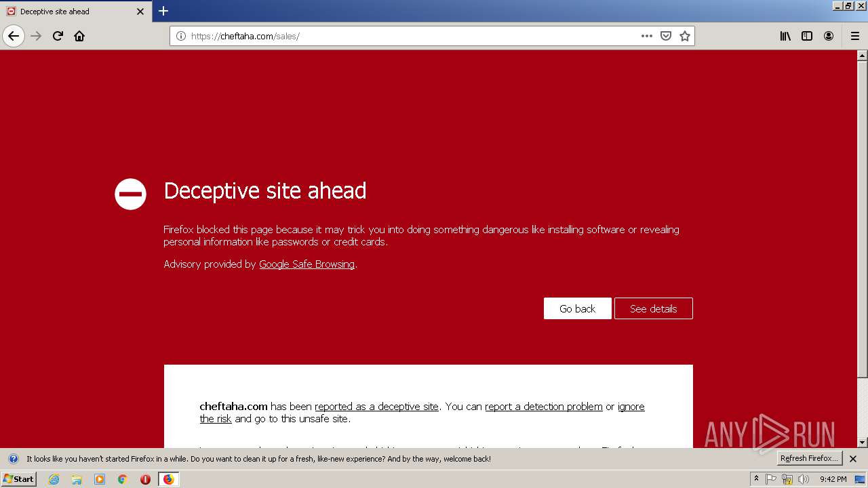The width and height of the screenshot is (868, 488).
Task: Open the Firefox home page
Action: tap(79, 36)
